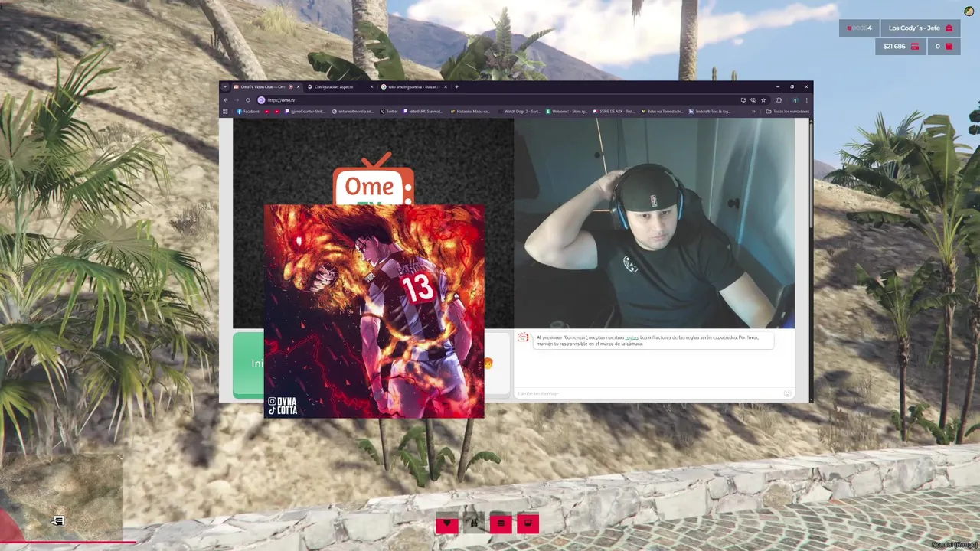This screenshot has width=980, height=551.
Task: Click the camera-blocked eye icon in address bar
Action: 753,100
